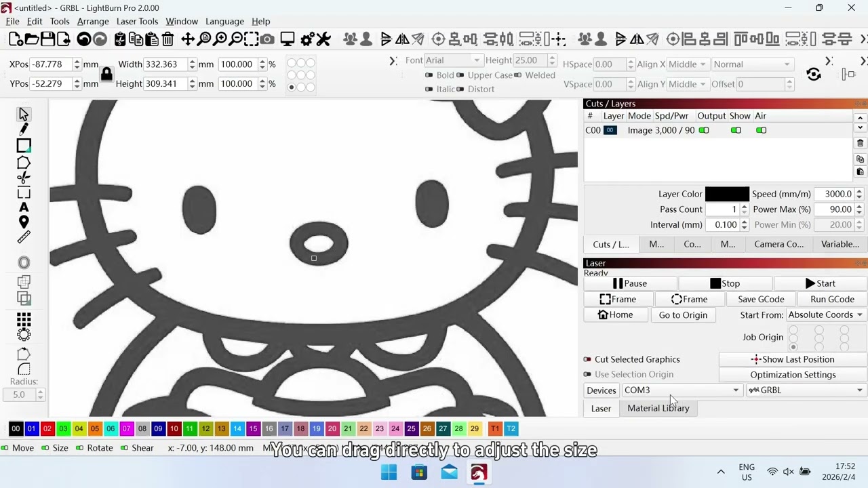Screen dimensions: 868x488
Task: Select the Text tool (A icon)
Action: (x=24, y=207)
